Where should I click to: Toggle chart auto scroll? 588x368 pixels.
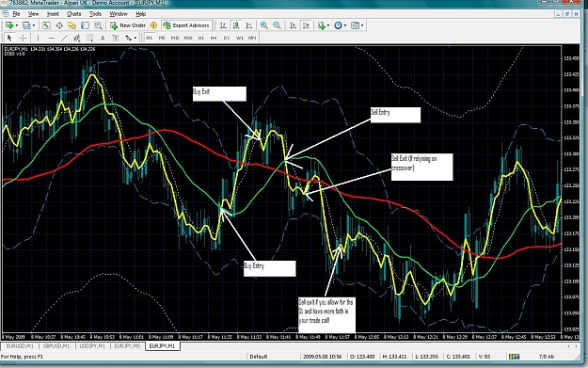pyautogui.click(x=293, y=25)
